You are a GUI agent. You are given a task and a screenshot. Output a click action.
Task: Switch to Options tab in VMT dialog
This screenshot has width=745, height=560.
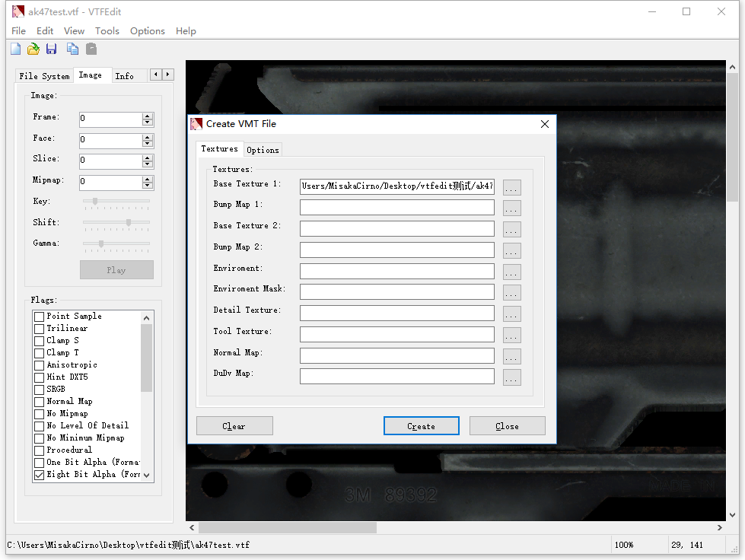tap(263, 150)
